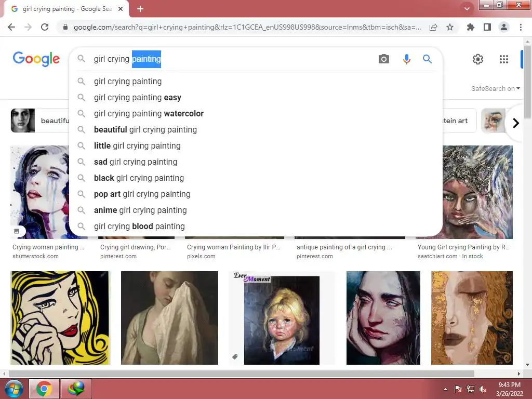This screenshot has height=399, width=532.
Task: Open Chrome from the taskbar
Action: [44, 389]
